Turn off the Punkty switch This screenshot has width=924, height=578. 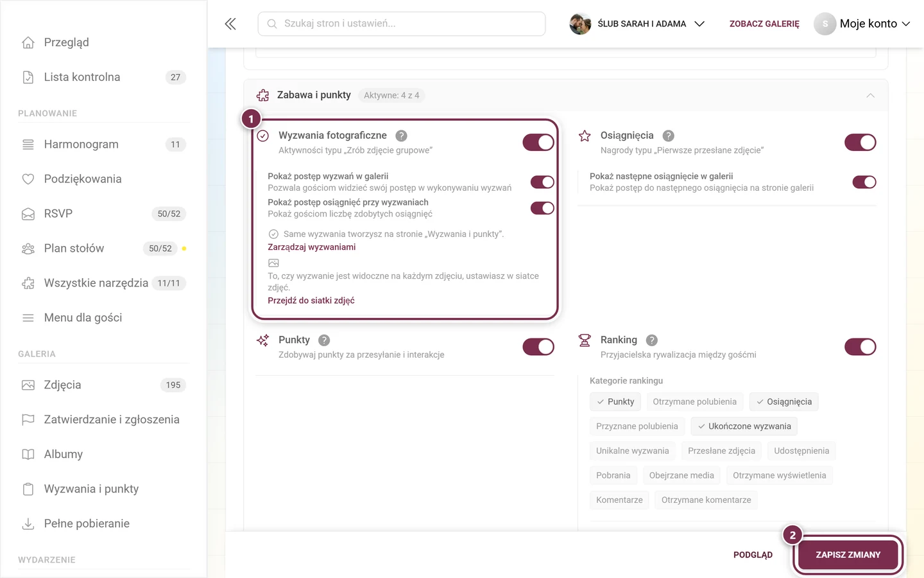tap(538, 347)
